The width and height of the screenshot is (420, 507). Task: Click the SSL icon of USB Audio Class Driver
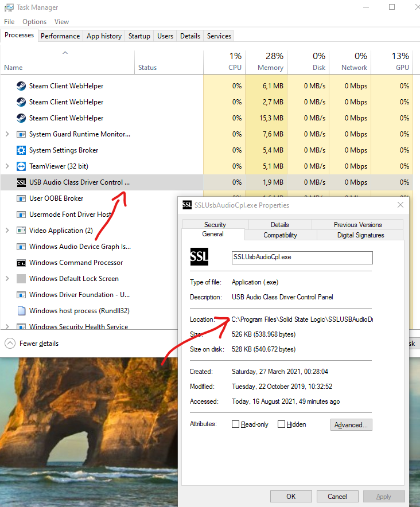click(21, 182)
